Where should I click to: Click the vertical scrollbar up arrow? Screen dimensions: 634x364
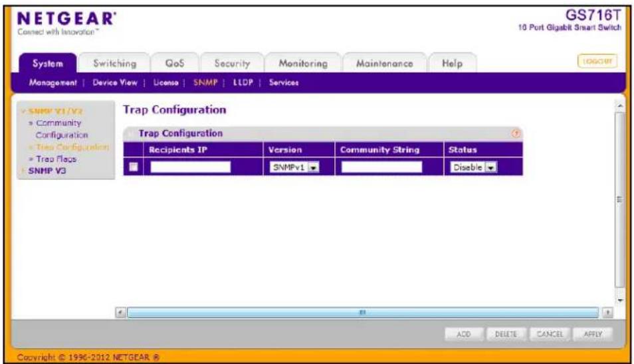(620, 106)
